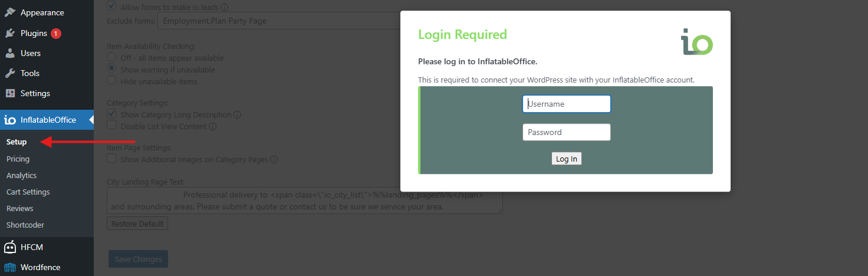Image resolution: width=868 pixels, height=276 pixels.
Task: Click the Plugins plug icon
Action: 10,33
